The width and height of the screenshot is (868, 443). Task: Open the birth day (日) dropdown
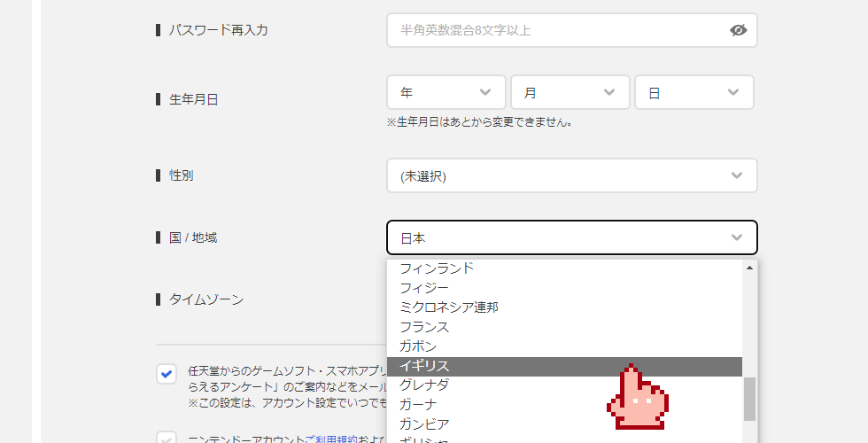(694, 92)
